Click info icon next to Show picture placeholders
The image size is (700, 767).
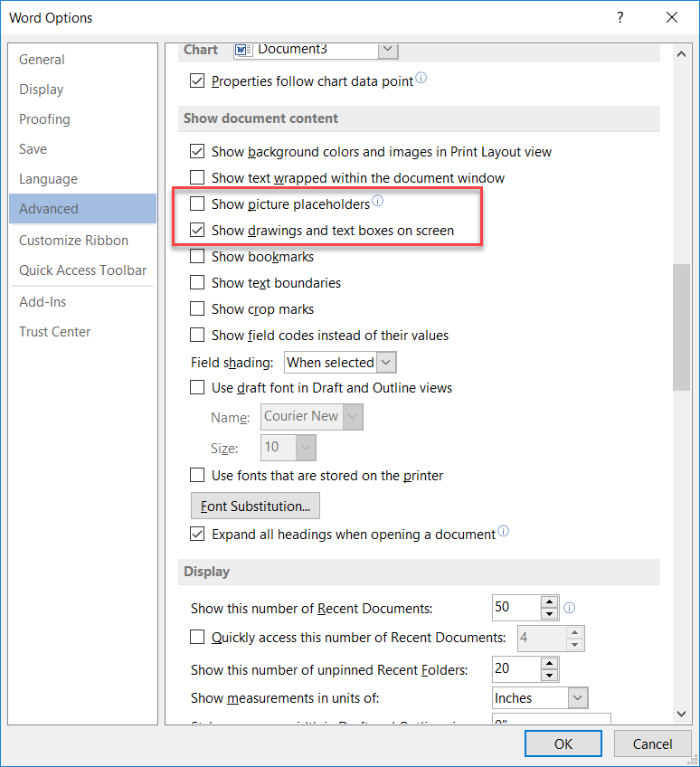(378, 201)
